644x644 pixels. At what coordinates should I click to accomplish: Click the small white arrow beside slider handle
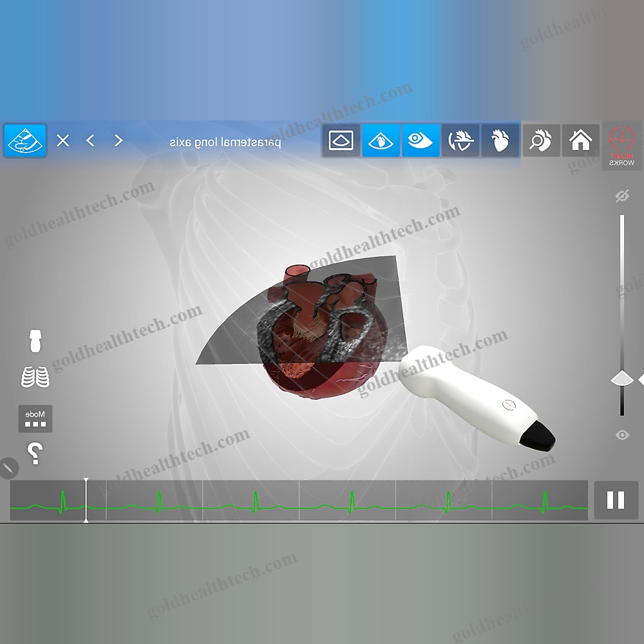point(641,380)
